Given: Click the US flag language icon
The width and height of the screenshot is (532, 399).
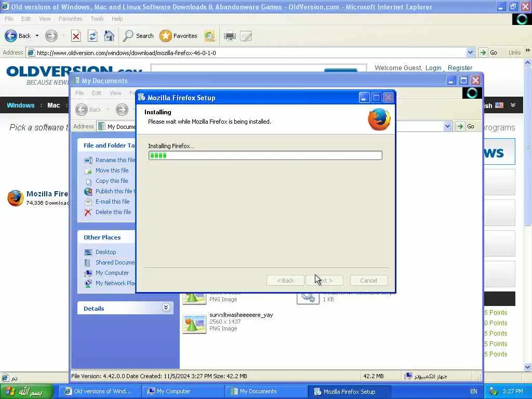Looking at the screenshot, I should tap(499, 105).
